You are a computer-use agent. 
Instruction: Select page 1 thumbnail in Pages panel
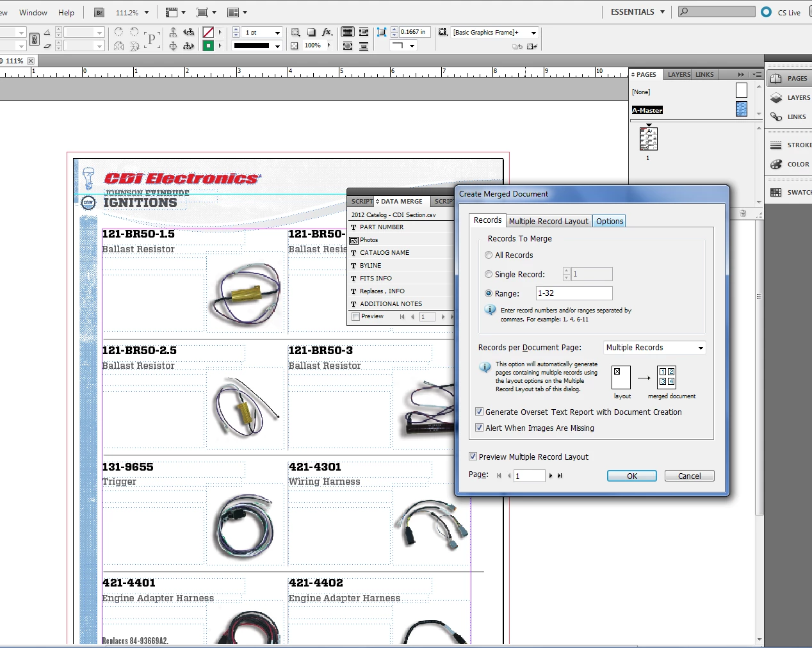648,139
